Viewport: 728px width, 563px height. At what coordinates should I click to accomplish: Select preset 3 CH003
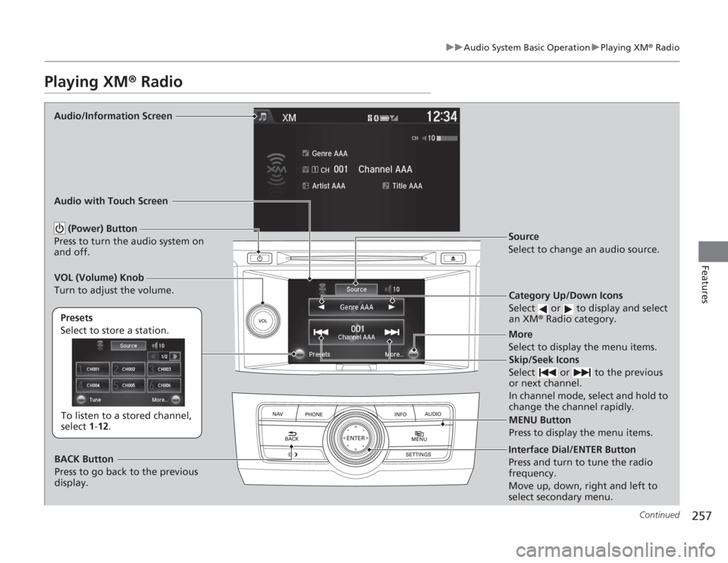pyautogui.click(x=165, y=370)
